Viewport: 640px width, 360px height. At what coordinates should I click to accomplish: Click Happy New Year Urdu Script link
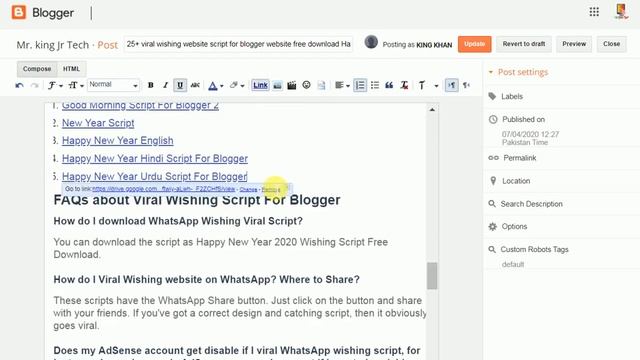(x=154, y=176)
